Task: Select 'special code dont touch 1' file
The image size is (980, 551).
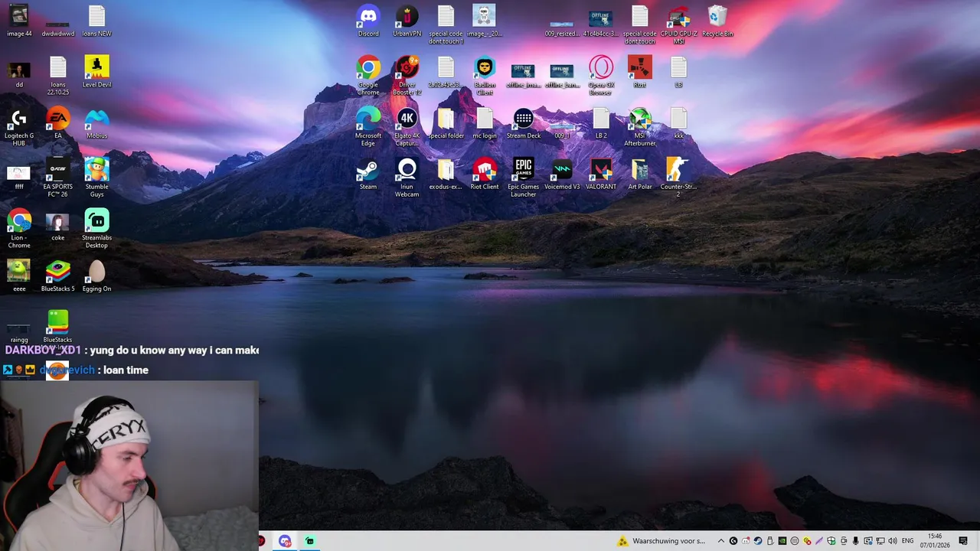Action: (x=446, y=24)
